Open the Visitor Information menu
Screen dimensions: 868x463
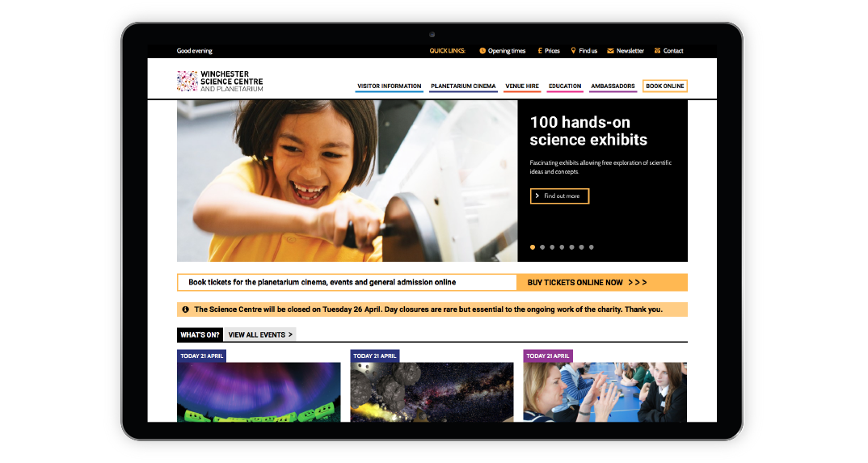click(x=390, y=86)
